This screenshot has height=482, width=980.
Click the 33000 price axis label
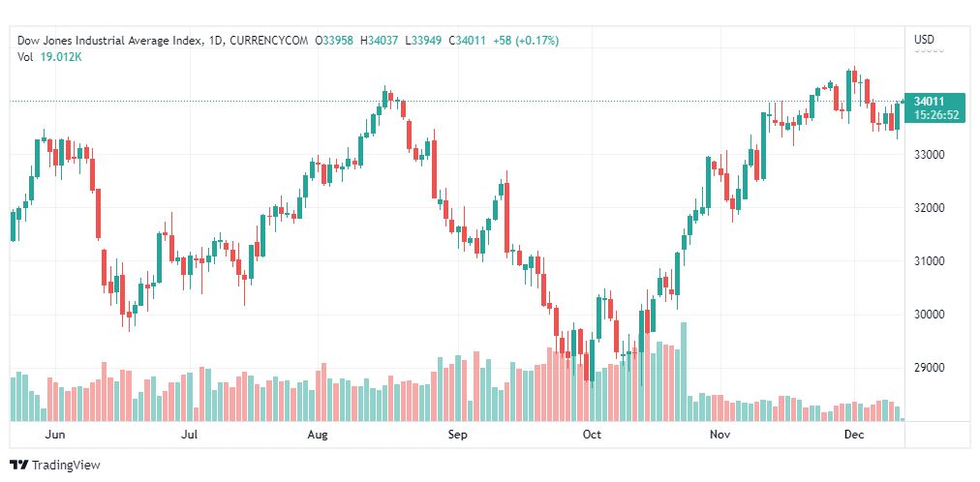click(929, 155)
